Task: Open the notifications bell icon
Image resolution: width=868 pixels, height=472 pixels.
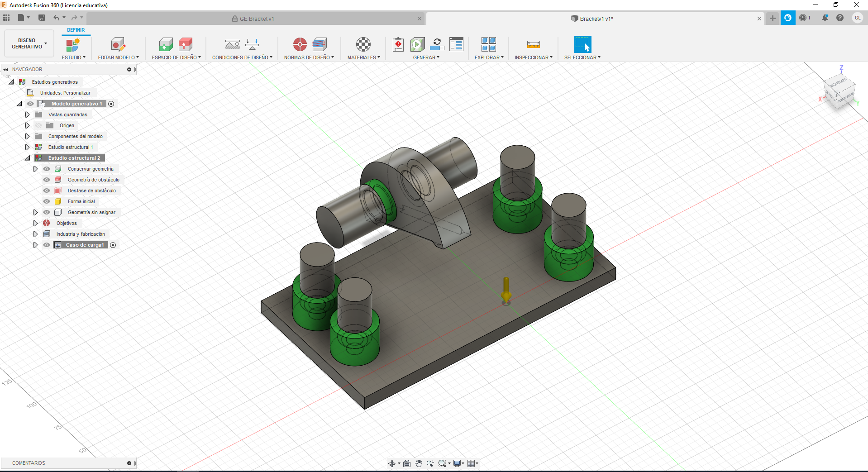Action: (825, 18)
